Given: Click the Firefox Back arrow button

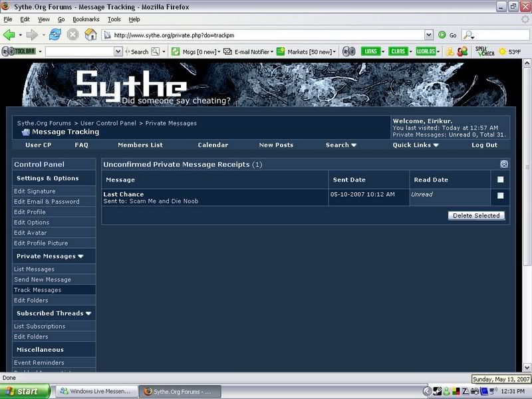Looking at the screenshot, I should coord(9,35).
